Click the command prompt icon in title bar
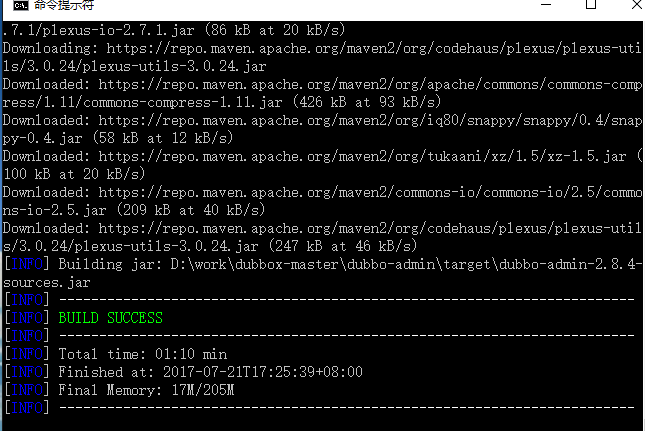The width and height of the screenshot is (645, 431). (x=21, y=5)
